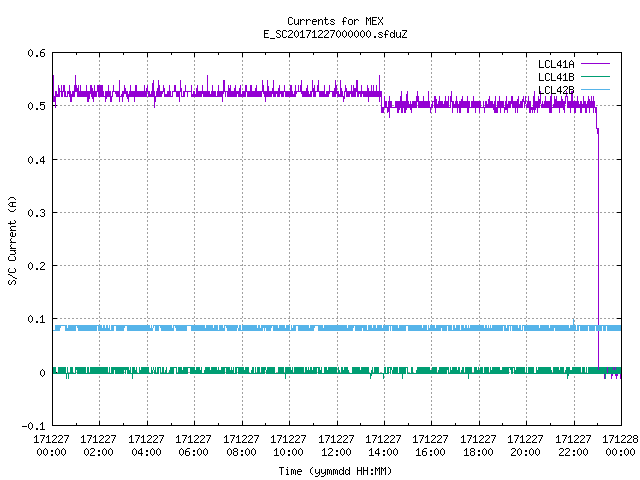Click the x-axis tick label '171227 16:00'
Screen dimensions: 640x480
pyautogui.click(x=431, y=445)
